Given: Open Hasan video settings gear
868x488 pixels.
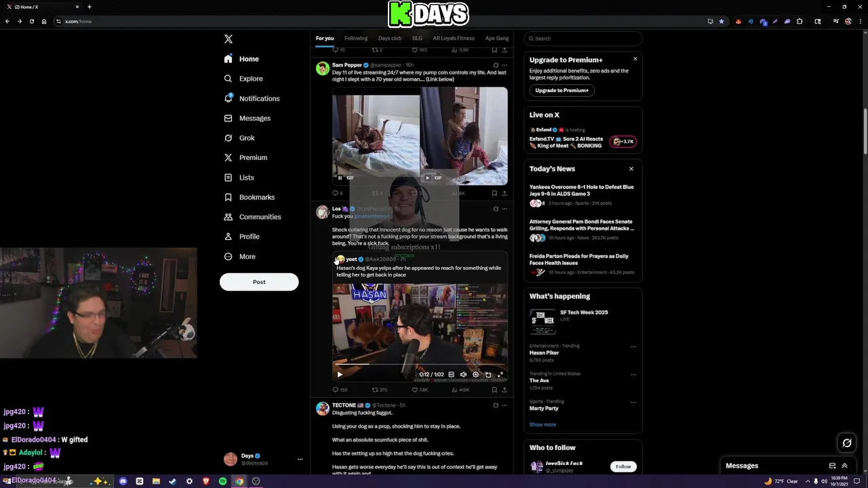Looking at the screenshot, I should [x=475, y=374].
